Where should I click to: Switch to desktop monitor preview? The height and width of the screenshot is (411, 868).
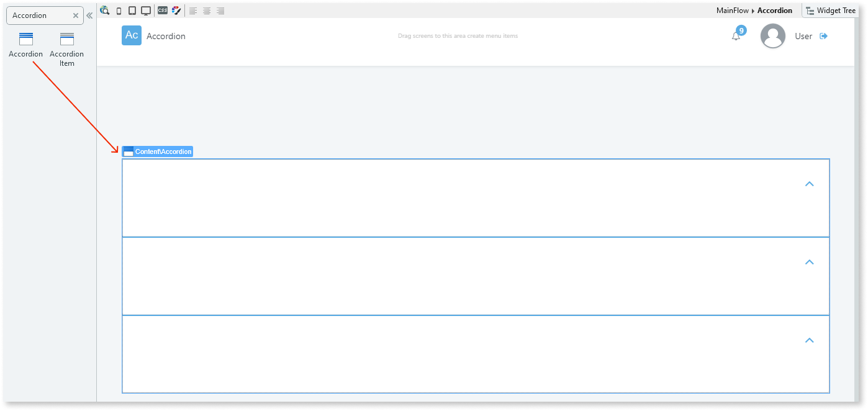pyautogui.click(x=146, y=11)
